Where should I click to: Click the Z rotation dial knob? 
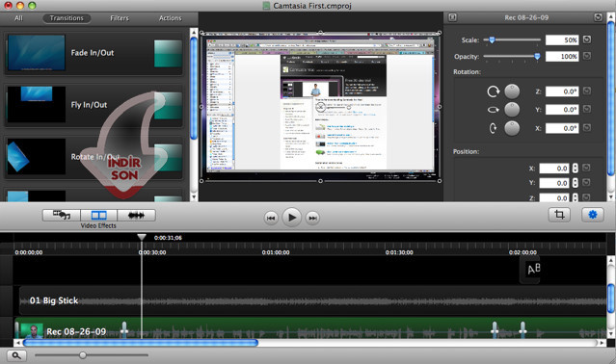click(512, 91)
